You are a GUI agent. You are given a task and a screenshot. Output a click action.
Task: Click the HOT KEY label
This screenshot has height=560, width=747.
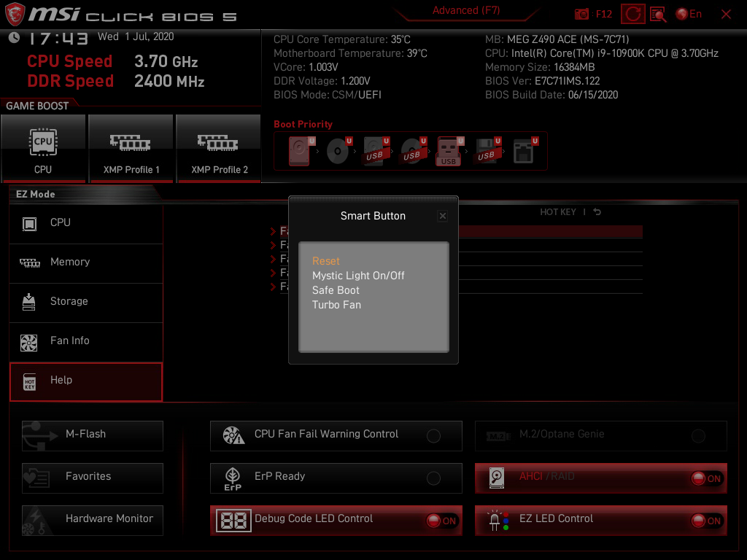pos(558,212)
